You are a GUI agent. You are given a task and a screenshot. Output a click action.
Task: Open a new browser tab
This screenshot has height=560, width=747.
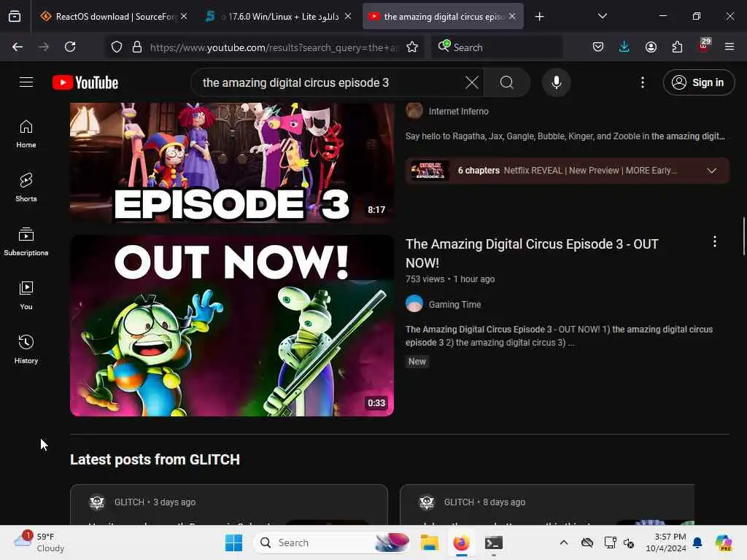(539, 17)
